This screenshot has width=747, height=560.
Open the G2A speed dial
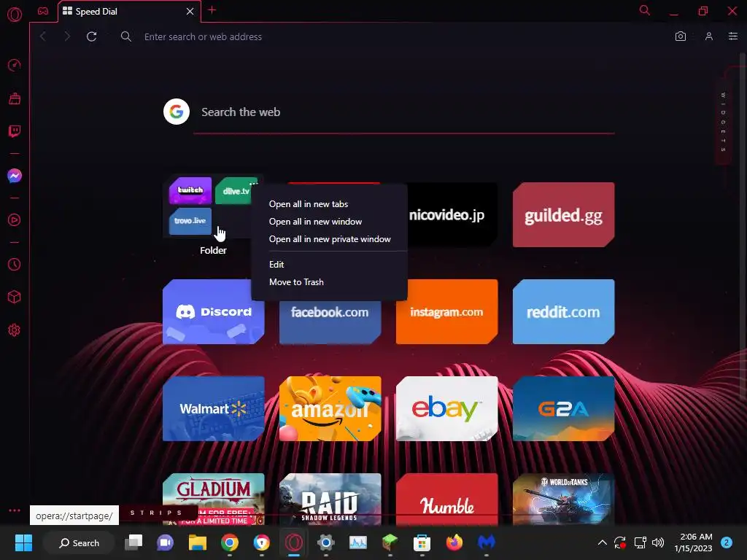pos(564,408)
